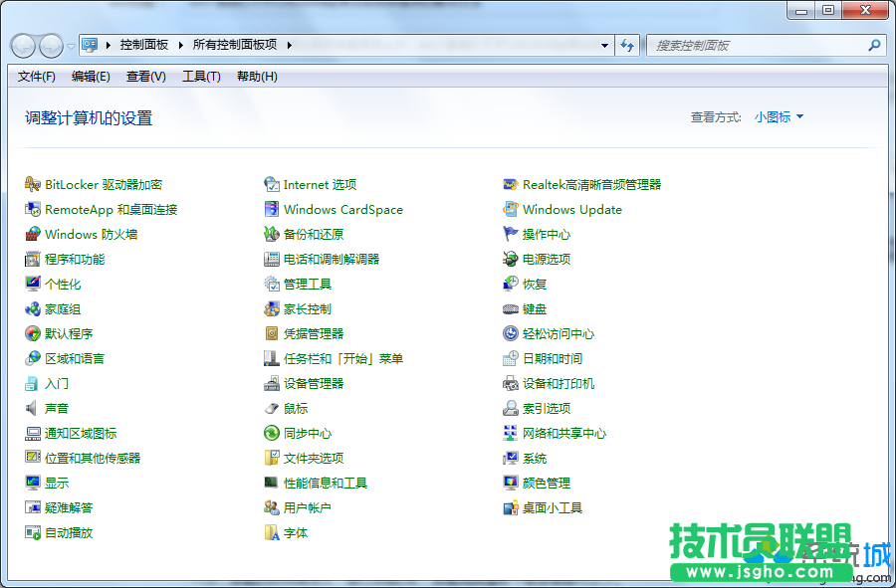Click the address bar refresh button
The width and height of the screenshot is (896, 588).
coord(627,46)
